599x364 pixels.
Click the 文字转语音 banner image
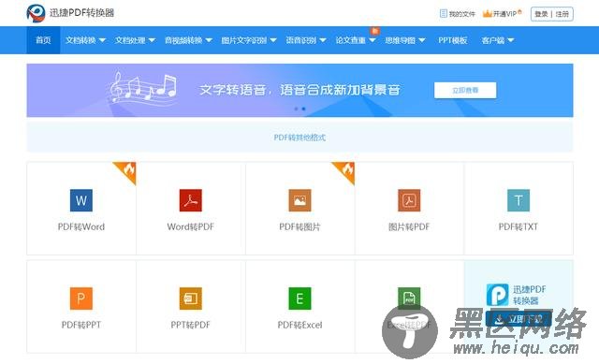click(x=299, y=91)
